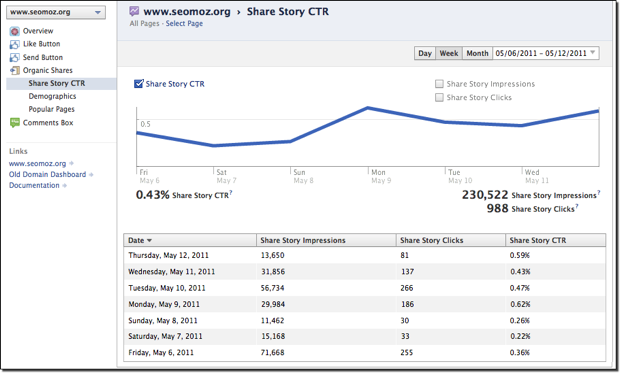
Task: Switch to the Day view
Action: pyautogui.click(x=425, y=53)
